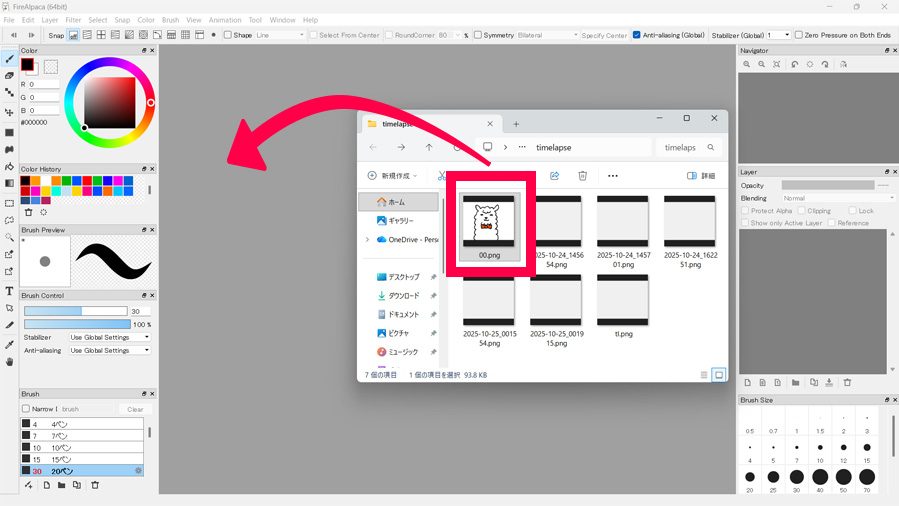Screen dimensions: 899x506
Task: Select the Text tool
Action: 9,291
